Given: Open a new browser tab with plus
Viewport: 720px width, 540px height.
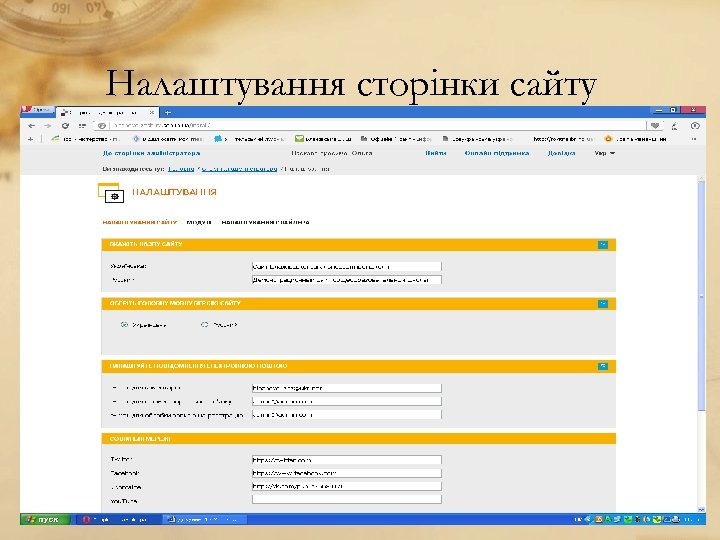Looking at the screenshot, I should [168, 112].
